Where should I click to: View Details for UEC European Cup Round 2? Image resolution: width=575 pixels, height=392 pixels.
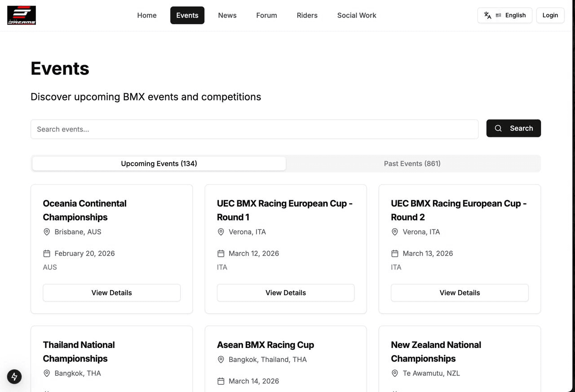(460, 293)
